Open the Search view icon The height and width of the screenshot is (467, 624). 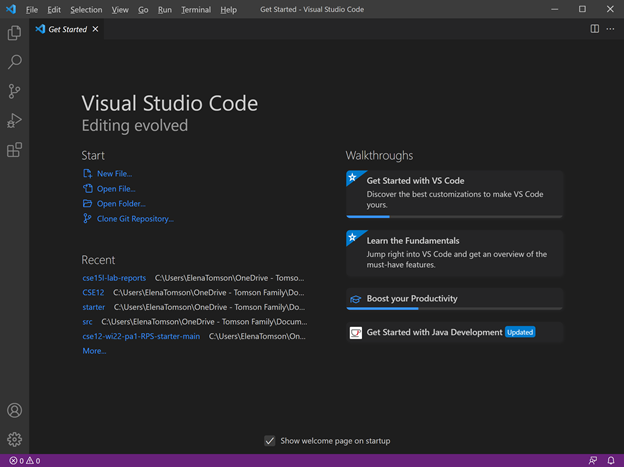coord(14,62)
